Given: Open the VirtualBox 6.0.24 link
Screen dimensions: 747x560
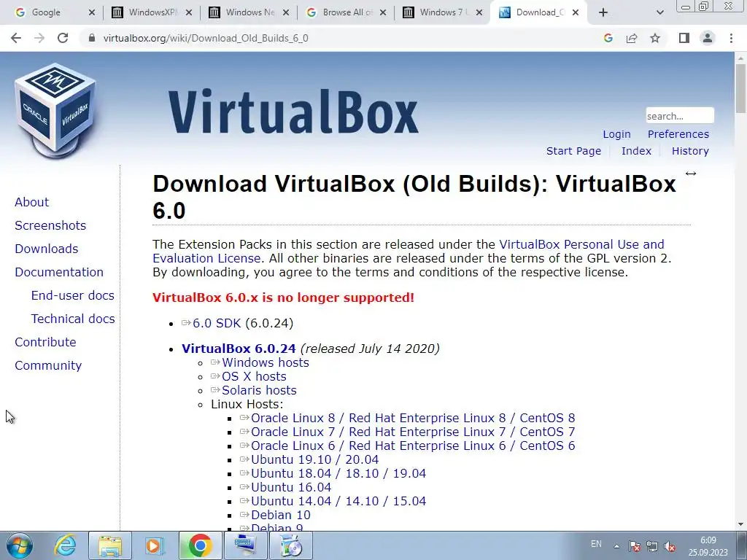Looking at the screenshot, I should pyautogui.click(x=239, y=349).
